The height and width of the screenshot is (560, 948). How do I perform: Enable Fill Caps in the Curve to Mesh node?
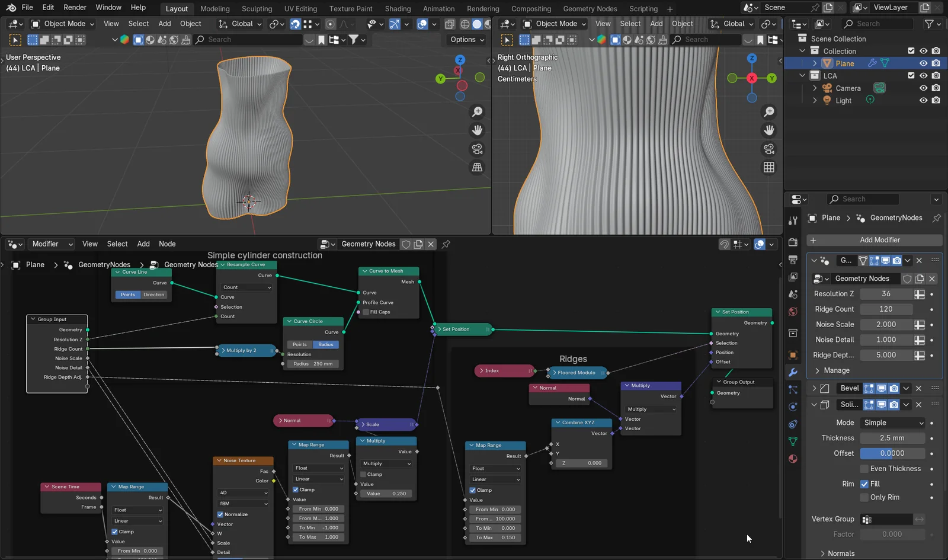click(366, 312)
